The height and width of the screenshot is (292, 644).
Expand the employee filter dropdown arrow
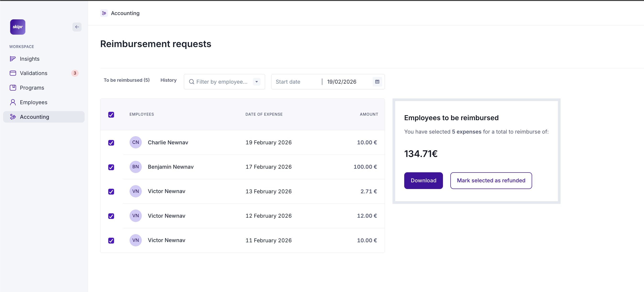257,82
